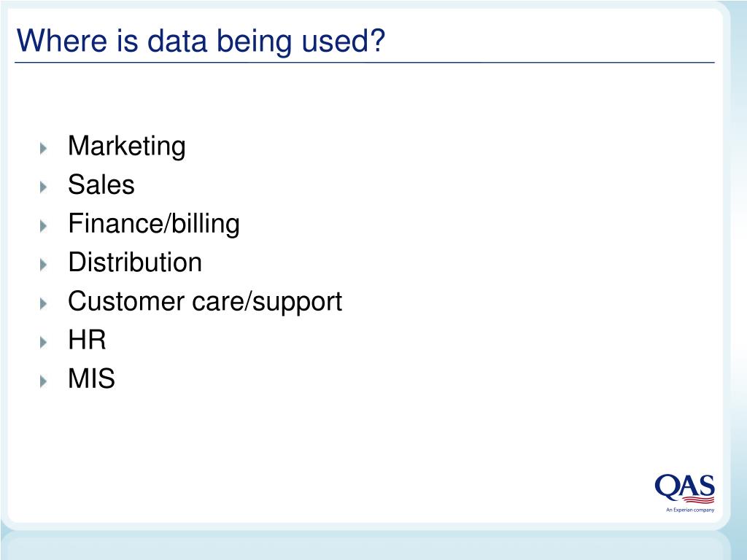Select the Customer care/support text
This screenshot has width=747, height=560.
tap(205, 302)
